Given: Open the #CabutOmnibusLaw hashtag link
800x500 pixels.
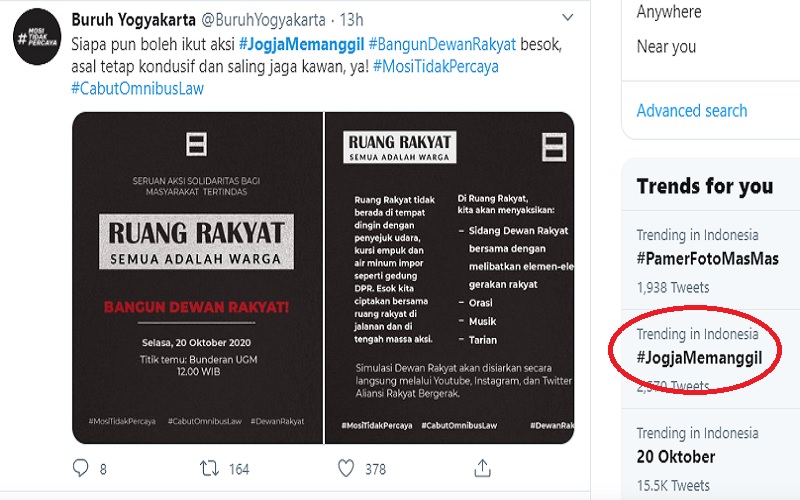Looking at the screenshot, I should coord(137,88).
